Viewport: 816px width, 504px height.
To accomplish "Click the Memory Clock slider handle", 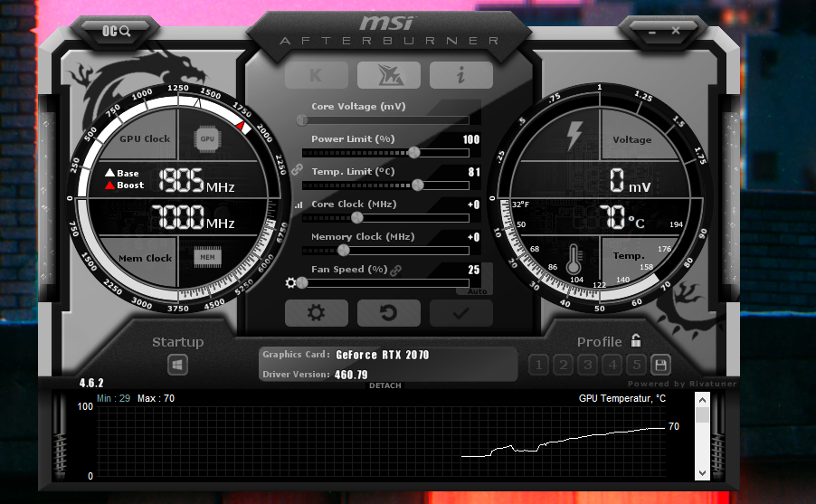I will tap(344, 251).
